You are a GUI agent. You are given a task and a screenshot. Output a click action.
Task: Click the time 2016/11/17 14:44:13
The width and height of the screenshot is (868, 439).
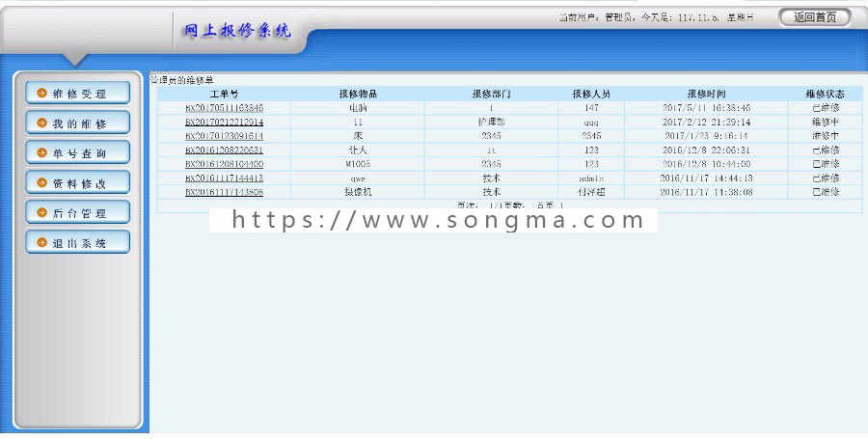pos(706,178)
